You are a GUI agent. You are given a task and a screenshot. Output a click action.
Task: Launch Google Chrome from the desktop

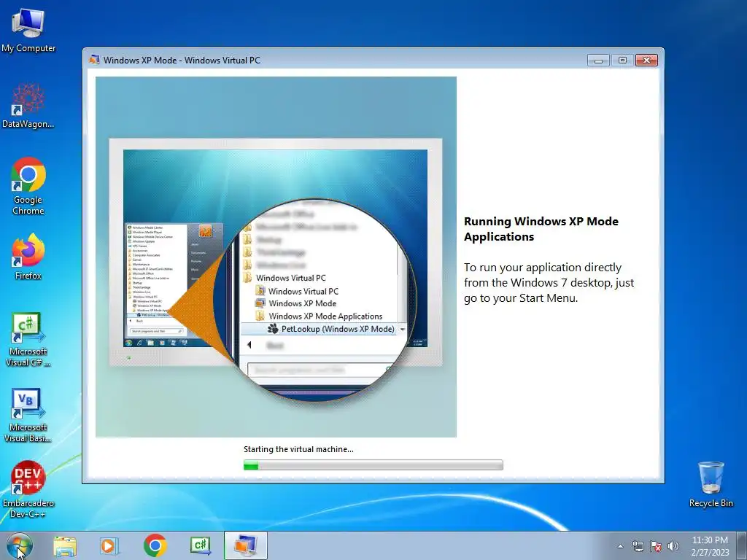(x=28, y=186)
